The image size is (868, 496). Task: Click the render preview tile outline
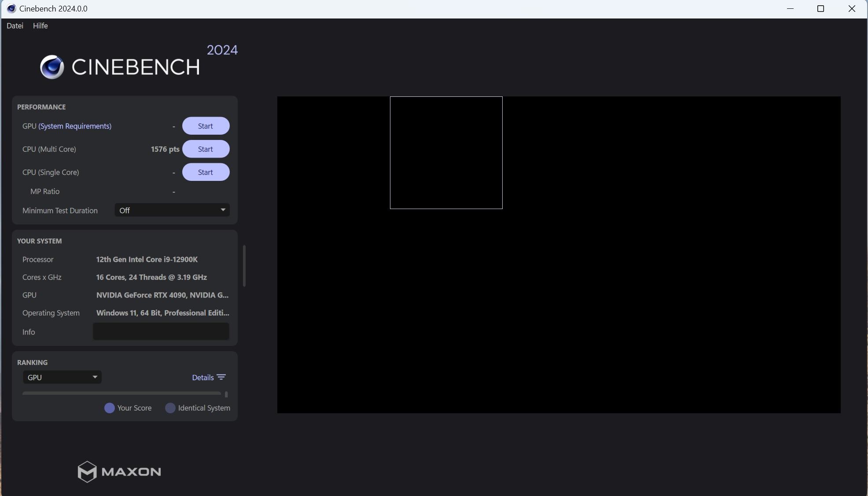pyautogui.click(x=446, y=153)
